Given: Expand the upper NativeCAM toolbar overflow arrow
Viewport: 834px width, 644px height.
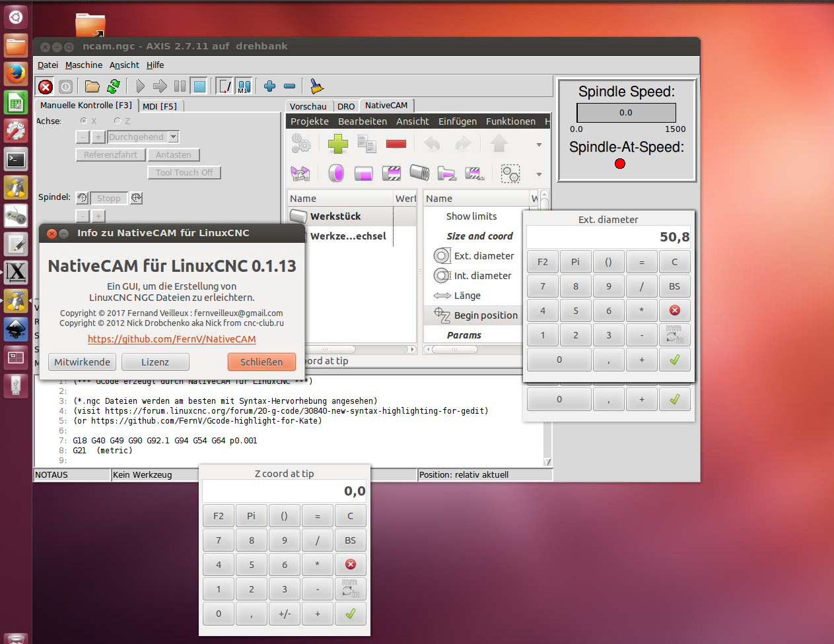Looking at the screenshot, I should tap(539, 145).
